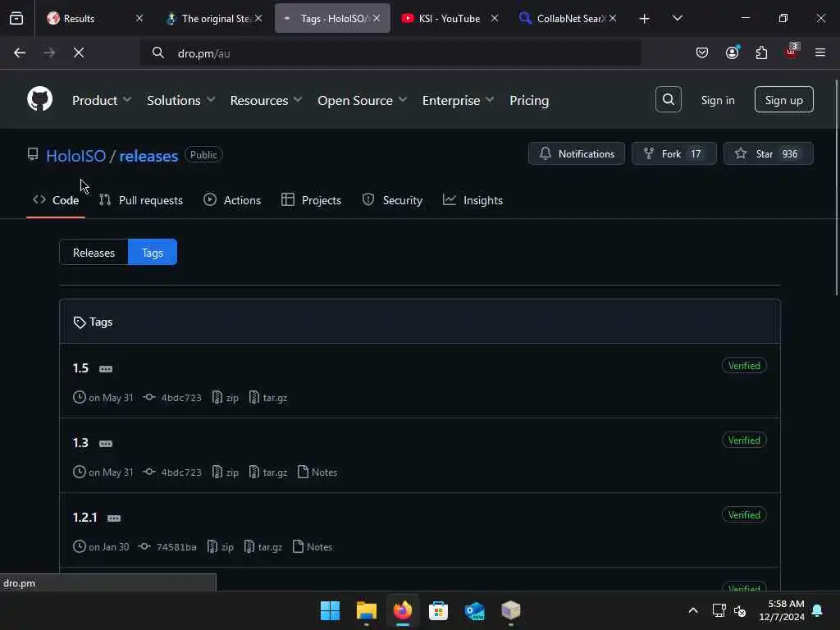Expand the Resources menu
The width and height of the screenshot is (840, 630).
(x=267, y=100)
